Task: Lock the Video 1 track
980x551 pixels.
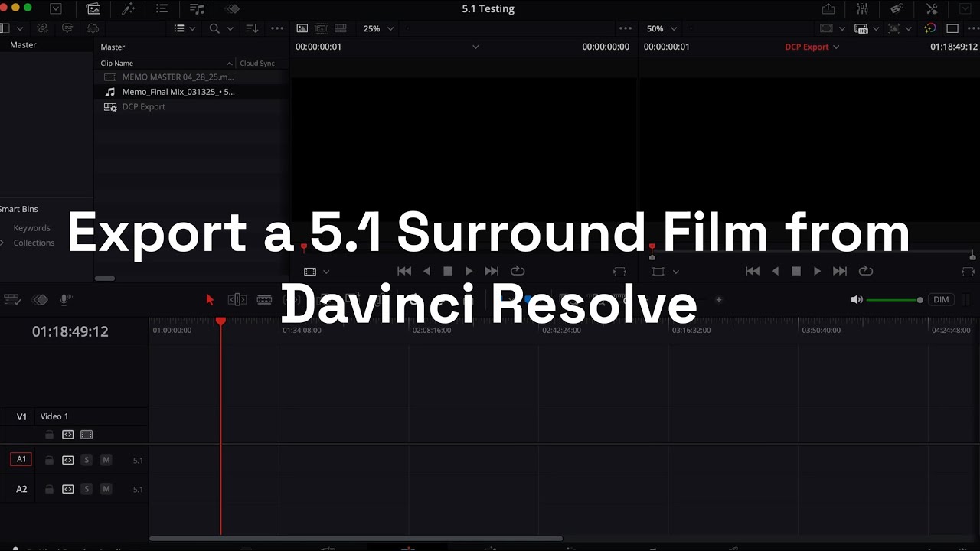Action: pos(49,435)
